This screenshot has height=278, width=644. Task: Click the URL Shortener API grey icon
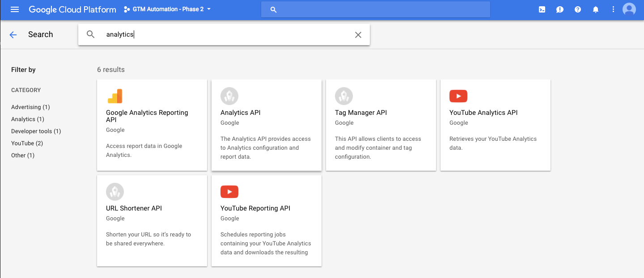pyautogui.click(x=115, y=192)
